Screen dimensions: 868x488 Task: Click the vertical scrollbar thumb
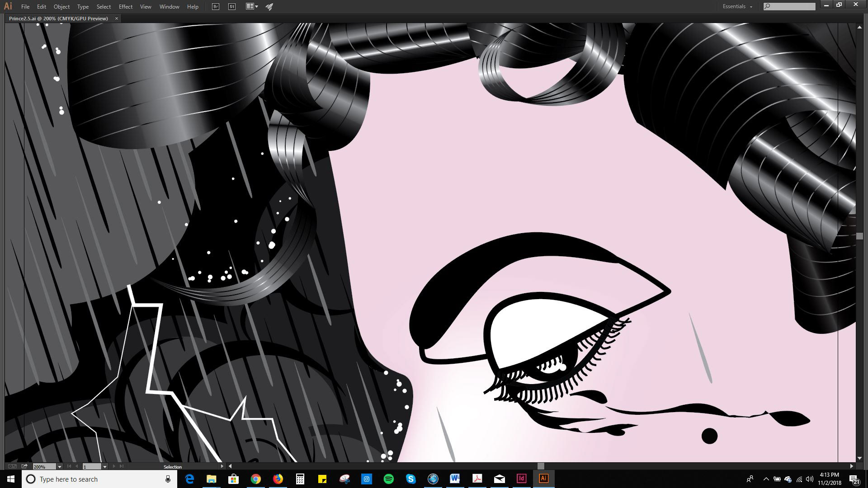tap(859, 236)
